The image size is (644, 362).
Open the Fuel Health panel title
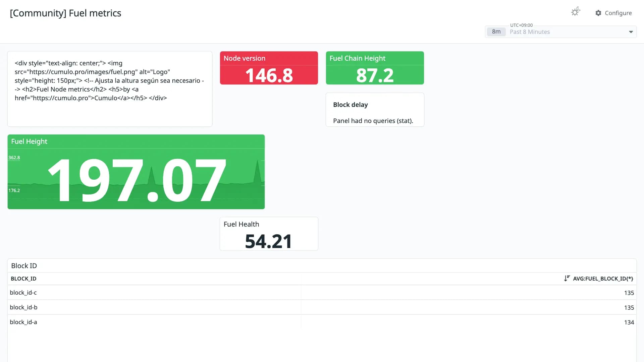coord(241,224)
